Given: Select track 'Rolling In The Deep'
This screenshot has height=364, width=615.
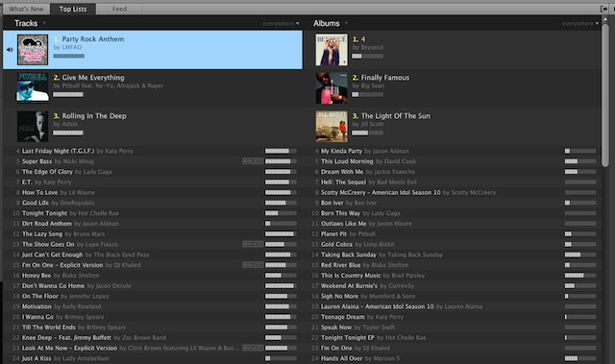Looking at the screenshot, I should [94, 116].
